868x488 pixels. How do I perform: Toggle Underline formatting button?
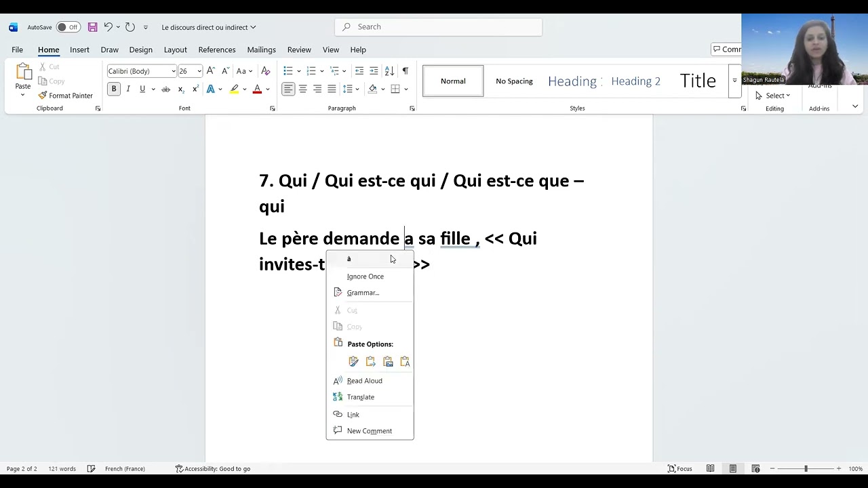(142, 89)
